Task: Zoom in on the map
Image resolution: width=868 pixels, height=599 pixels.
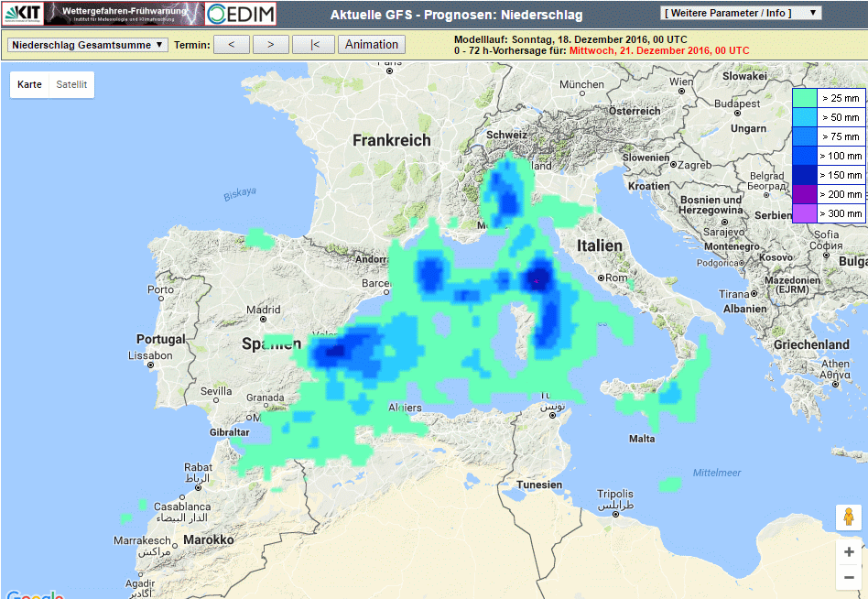Action: click(849, 551)
